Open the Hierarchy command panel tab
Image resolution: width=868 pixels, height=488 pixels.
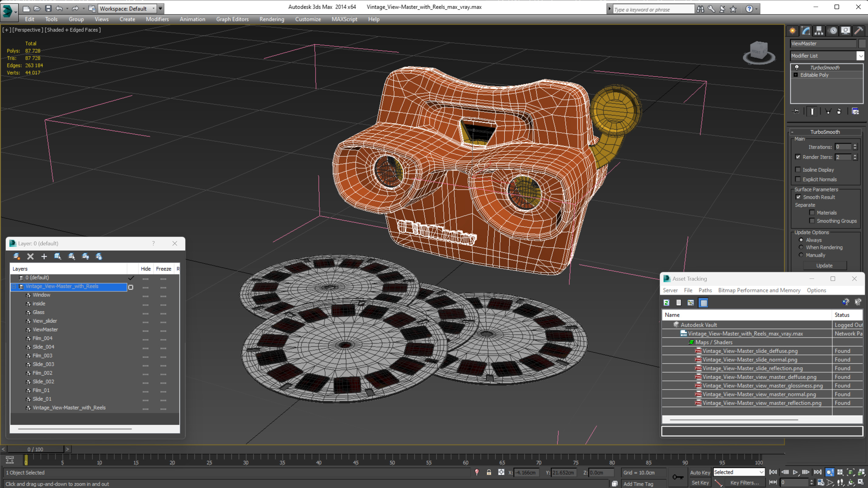click(x=818, y=31)
